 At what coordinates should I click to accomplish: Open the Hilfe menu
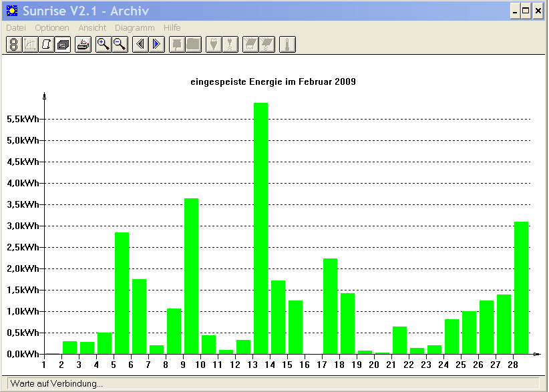pyautogui.click(x=172, y=27)
